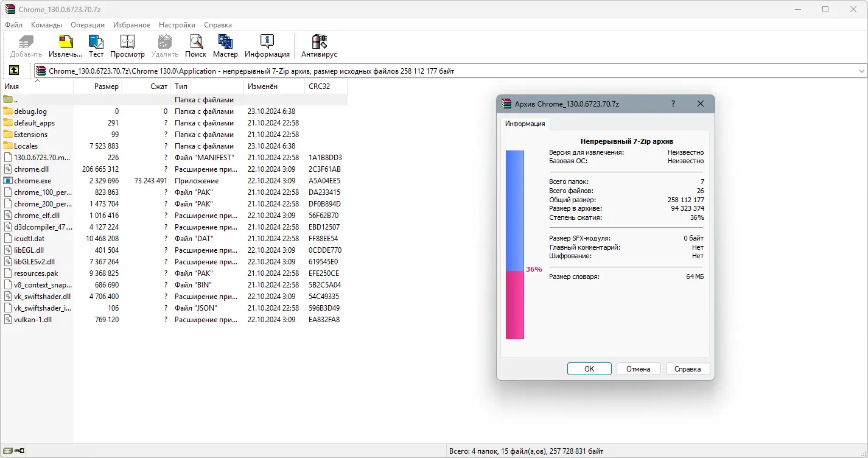This screenshot has height=458, width=868.
Task: Select the file named 130.0.6723.70.m...
Action: (x=43, y=157)
